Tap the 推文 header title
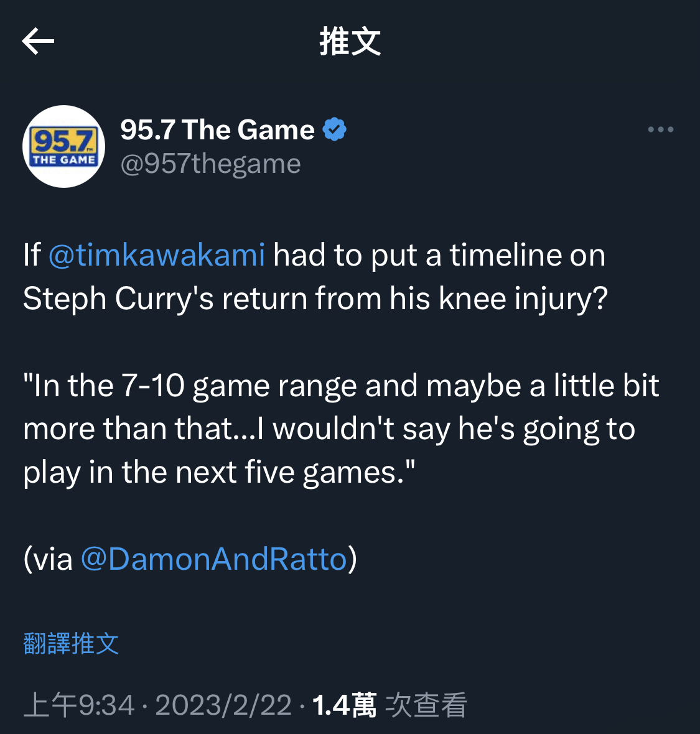Screen dimensions: 700x734 pyautogui.click(x=350, y=42)
